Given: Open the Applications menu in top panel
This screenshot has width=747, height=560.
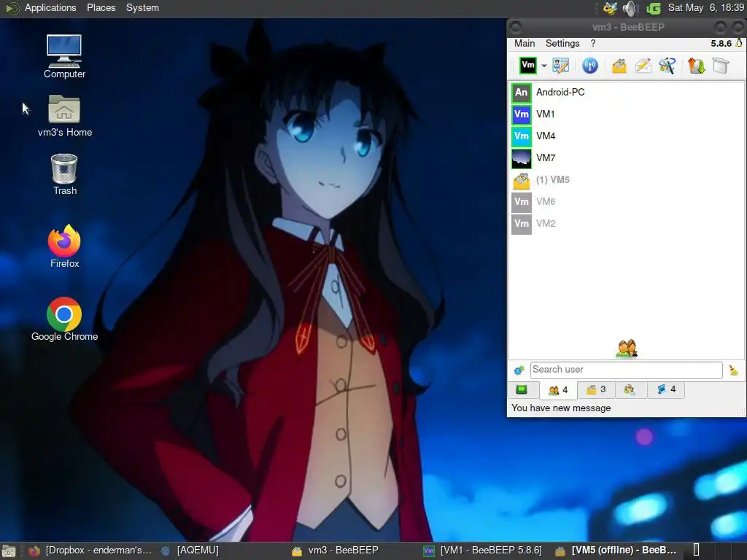Looking at the screenshot, I should click(50, 7).
